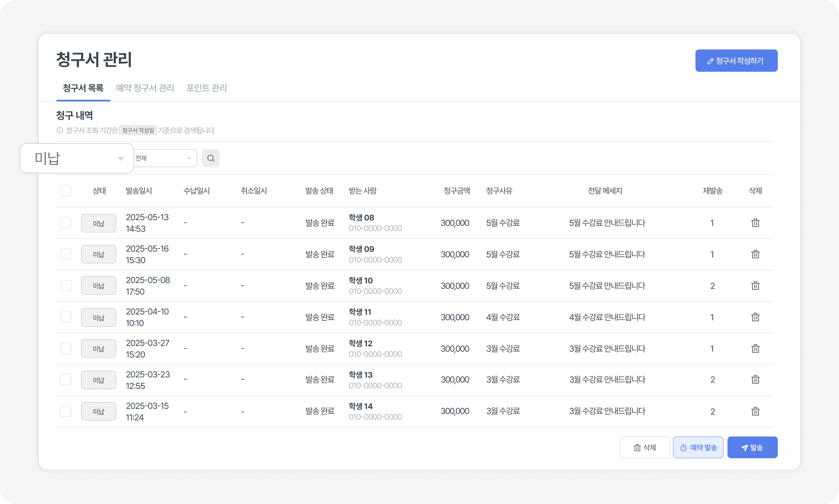Image resolution: width=839 pixels, height=504 pixels.
Task: Remove 학생 11 invoice using trash icon
Action: pyautogui.click(x=755, y=317)
